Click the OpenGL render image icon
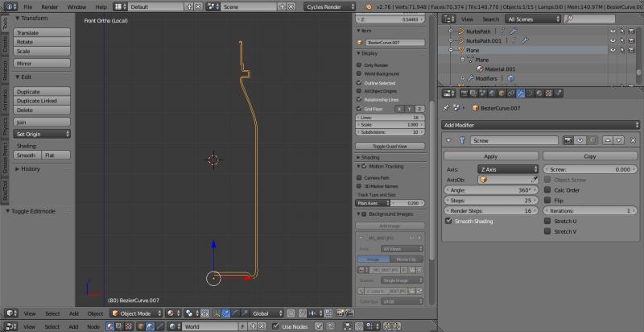Image resolution: width=644 pixels, height=332 pixels. [x=340, y=313]
